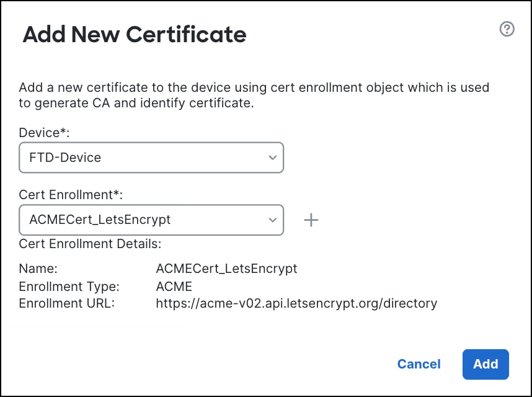The height and width of the screenshot is (397, 532).
Task: Click the Device* field label
Action: click(x=44, y=132)
